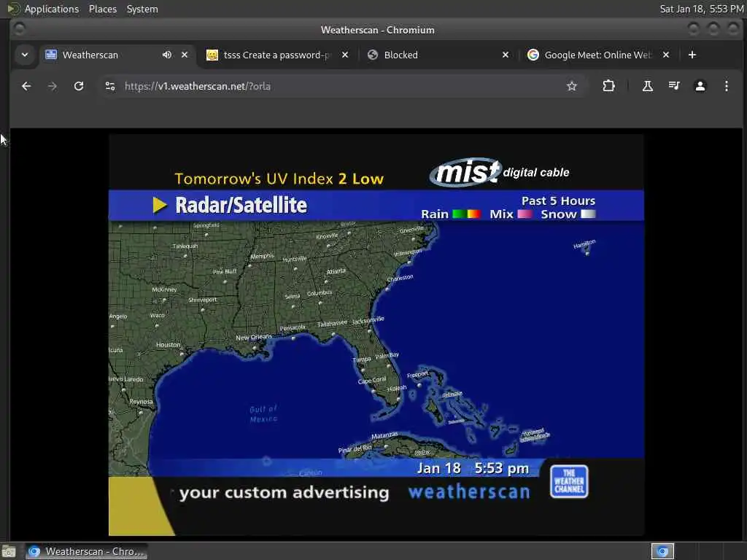747x560 pixels.
Task: Select Weatherscan - Chromium taskbar item
Action: [x=86, y=551]
